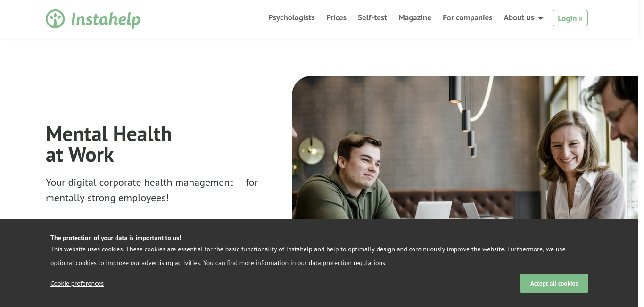The image size is (644, 307).
Task: Open the Psychologists page
Action: pyautogui.click(x=291, y=17)
